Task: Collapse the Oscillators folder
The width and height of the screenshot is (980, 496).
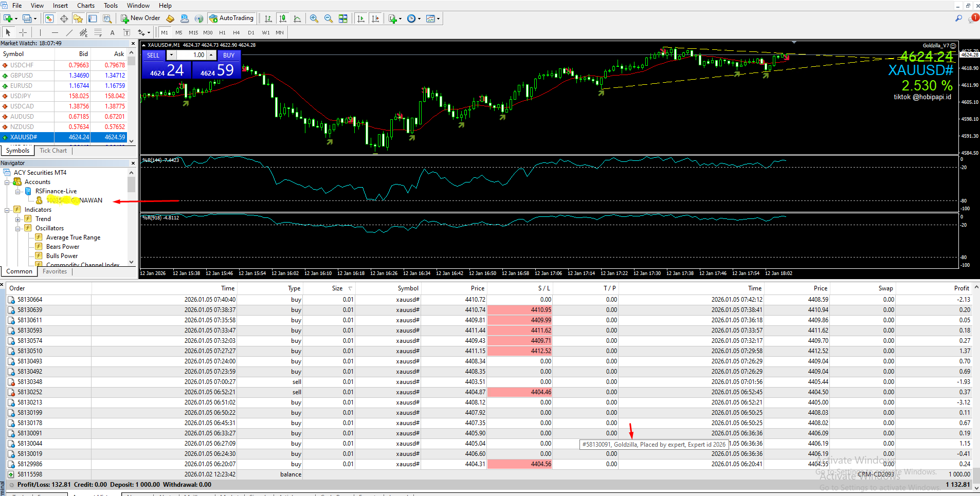Action: coord(18,228)
